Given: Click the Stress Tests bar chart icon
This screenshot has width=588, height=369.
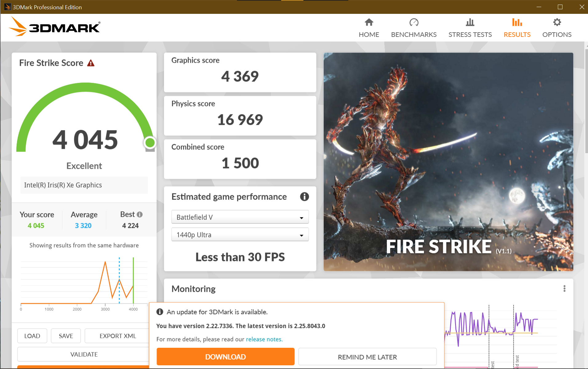Looking at the screenshot, I should (470, 22).
